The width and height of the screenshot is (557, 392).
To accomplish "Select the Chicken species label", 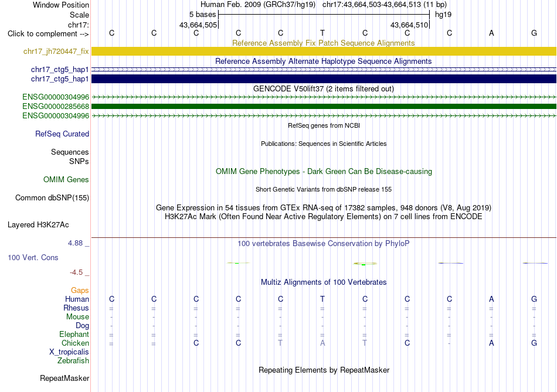I will [x=75, y=343].
